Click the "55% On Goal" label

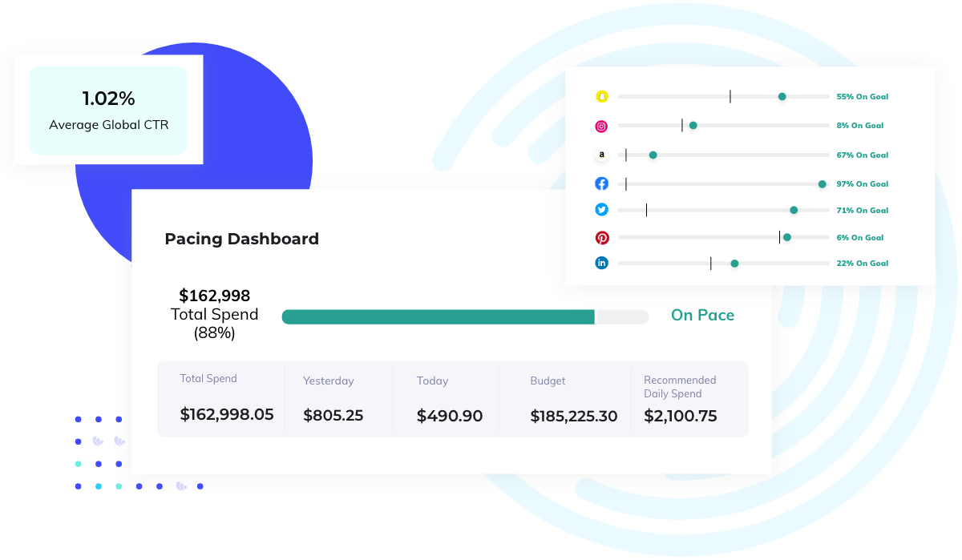point(863,97)
